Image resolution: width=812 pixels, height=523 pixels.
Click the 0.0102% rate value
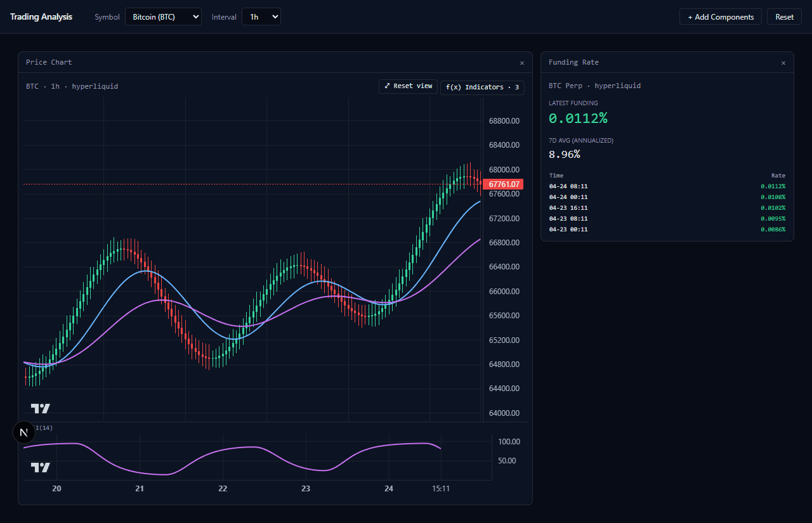click(x=773, y=208)
